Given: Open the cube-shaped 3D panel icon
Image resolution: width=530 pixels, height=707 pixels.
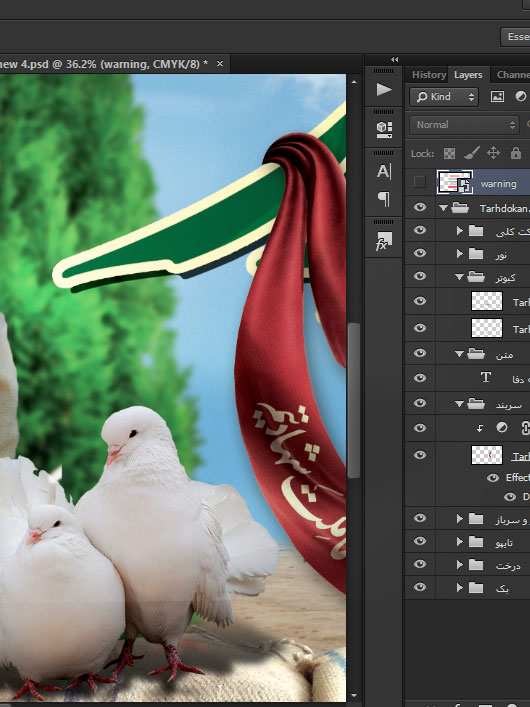Looking at the screenshot, I should pos(384,129).
